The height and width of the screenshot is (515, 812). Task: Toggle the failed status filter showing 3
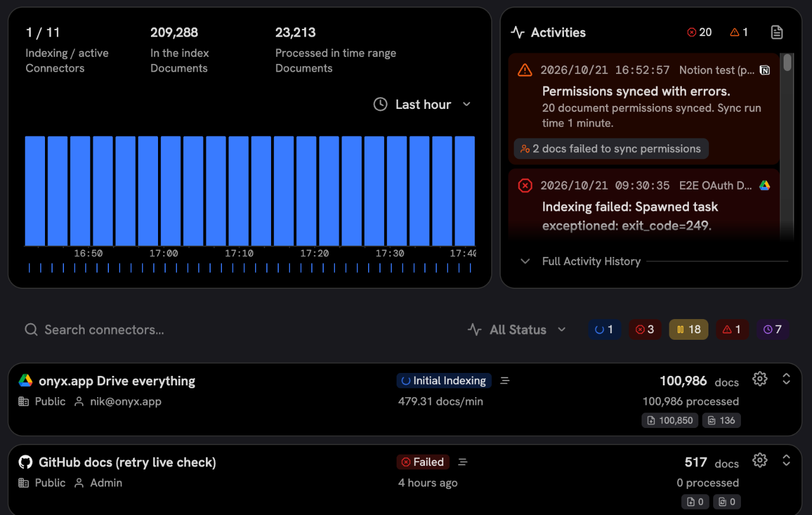pos(645,329)
